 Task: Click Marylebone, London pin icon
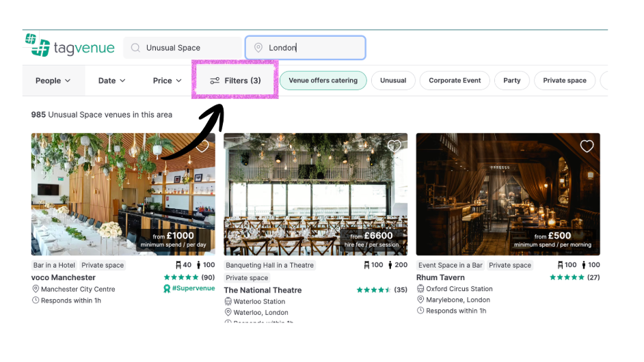[420, 300]
